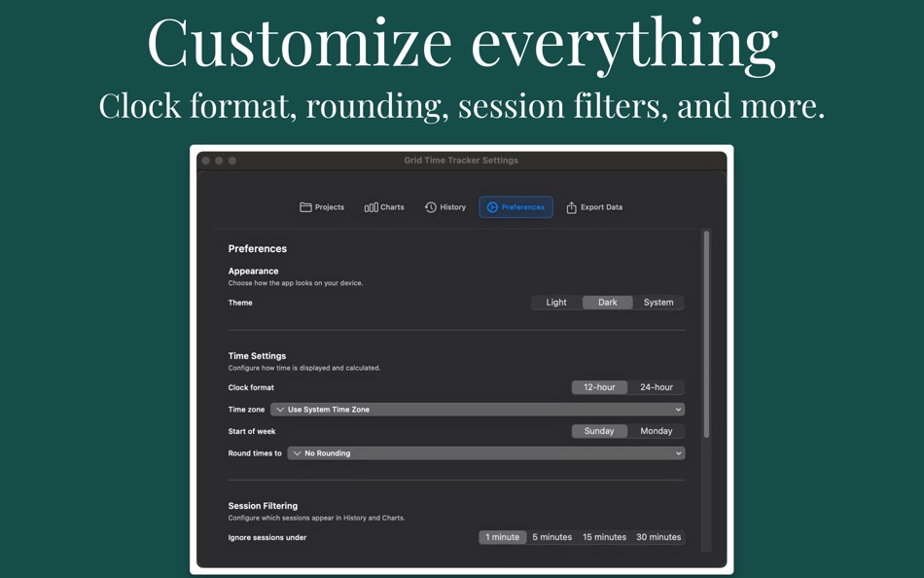Click the chevron at right of No Rounding dropdown
The height and width of the screenshot is (578, 924).
[678, 453]
